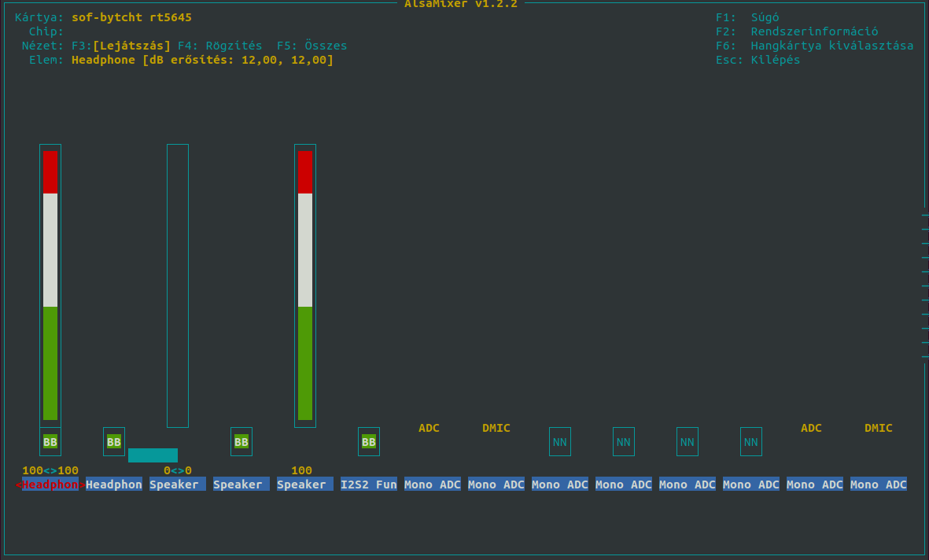Open F2 Rendszerinformáció
This screenshot has width=929, height=560.
796,31
